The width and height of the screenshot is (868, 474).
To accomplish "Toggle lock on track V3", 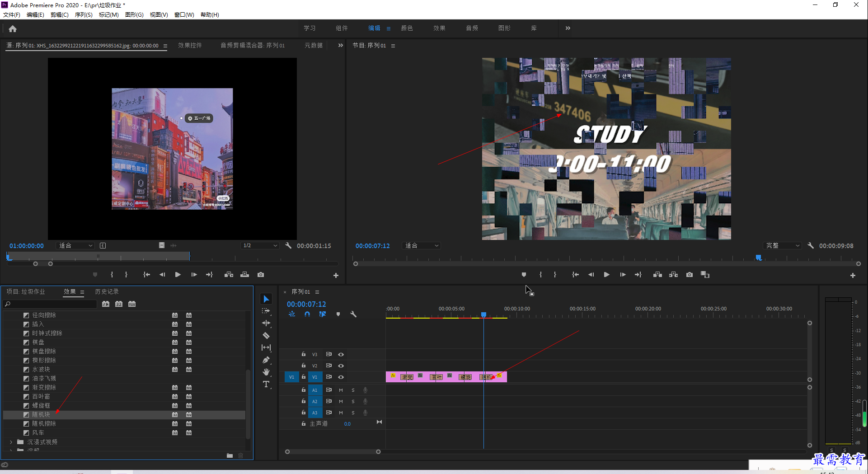I will [x=304, y=354].
